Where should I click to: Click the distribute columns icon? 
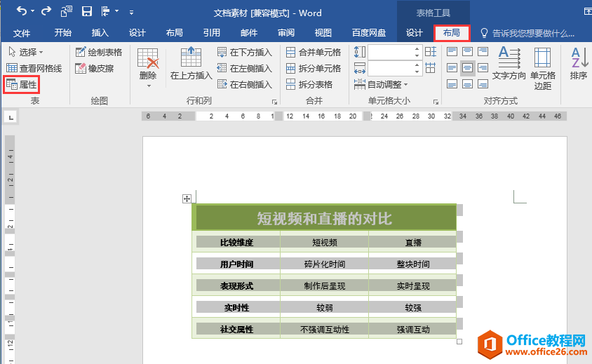tap(431, 68)
